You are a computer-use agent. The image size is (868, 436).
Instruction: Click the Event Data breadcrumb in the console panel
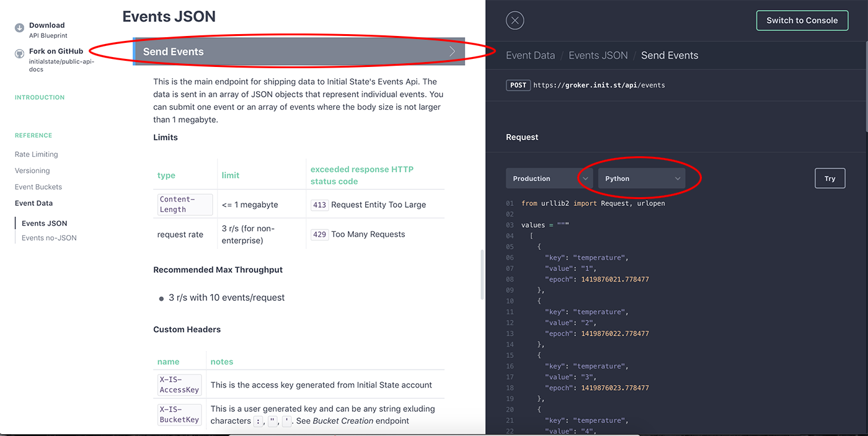(530, 55)
